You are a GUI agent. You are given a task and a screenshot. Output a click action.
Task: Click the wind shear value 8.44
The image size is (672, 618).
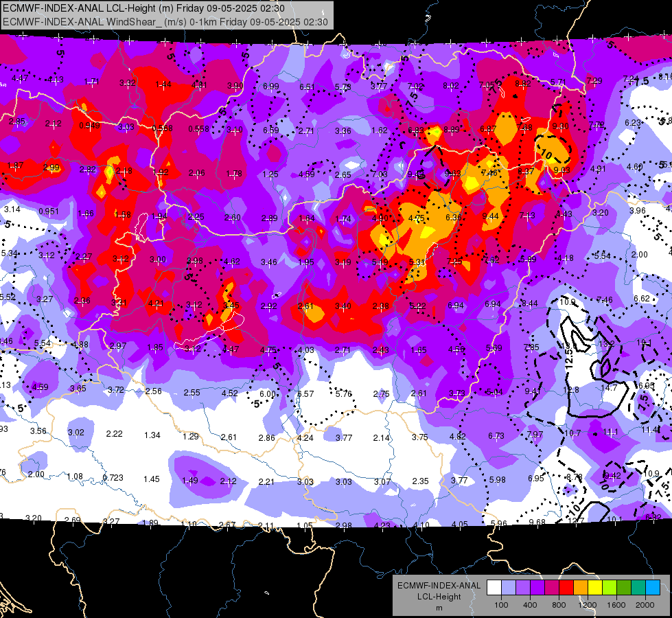pyautogui.click(x=530, y=304)
